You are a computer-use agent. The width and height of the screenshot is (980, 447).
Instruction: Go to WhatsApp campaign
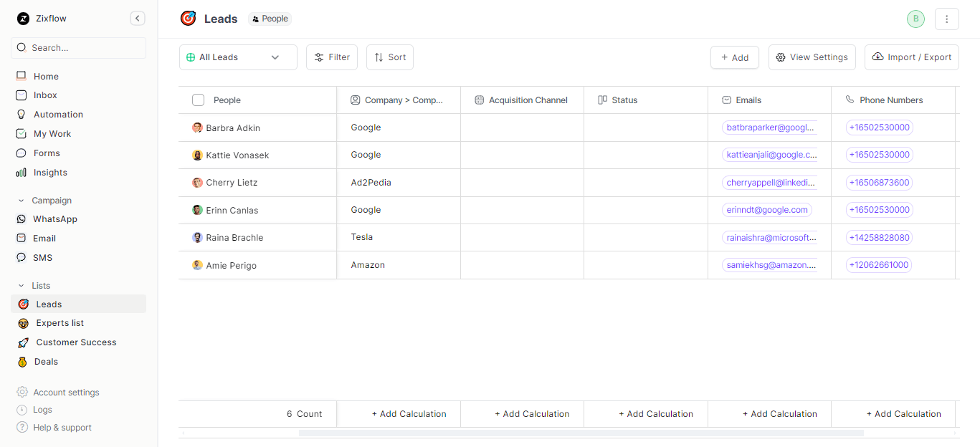[x=54, y=219]
